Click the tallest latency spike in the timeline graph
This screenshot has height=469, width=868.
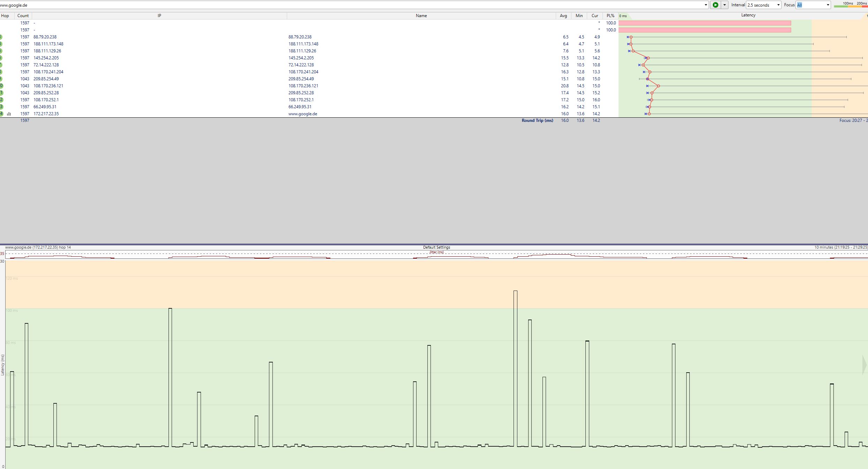(515, 368)
